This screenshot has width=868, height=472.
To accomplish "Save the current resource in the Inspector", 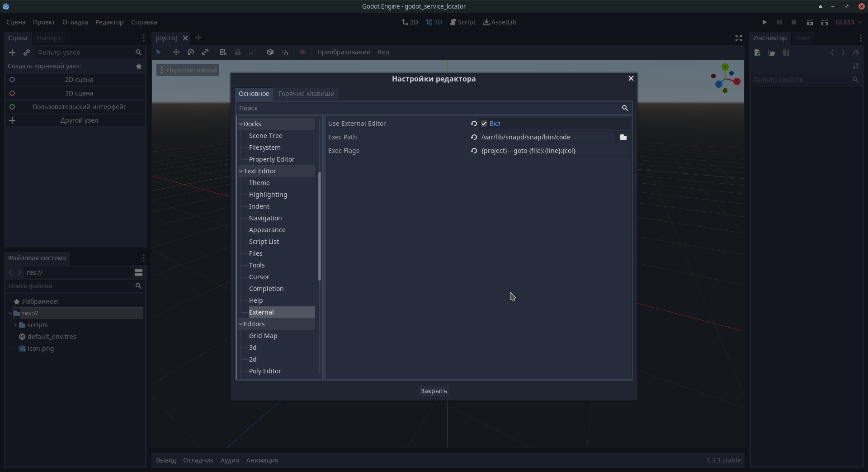I will 786,52.
